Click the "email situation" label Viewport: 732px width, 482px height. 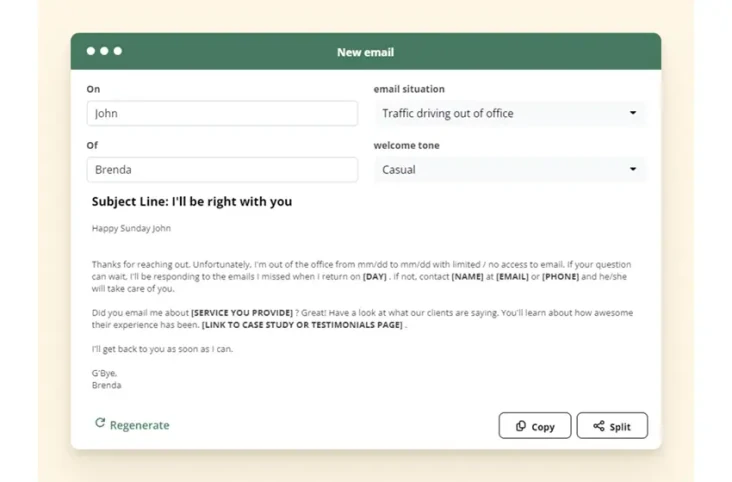coord(409,89)
